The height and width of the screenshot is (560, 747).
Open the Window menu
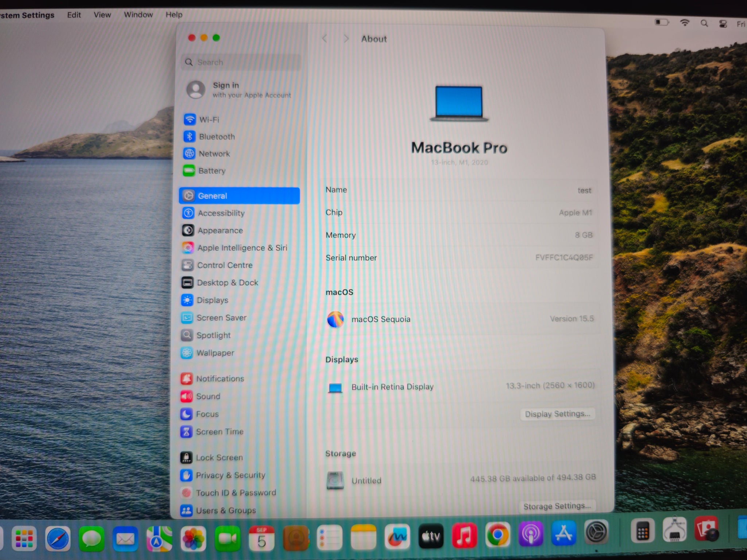(138, 15)
